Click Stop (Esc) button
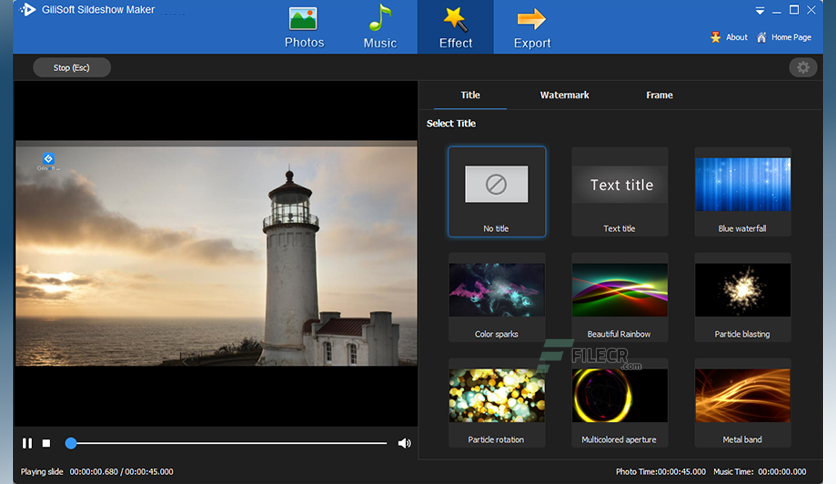Viewport: 836px width, 484px height. pos(71,68)
